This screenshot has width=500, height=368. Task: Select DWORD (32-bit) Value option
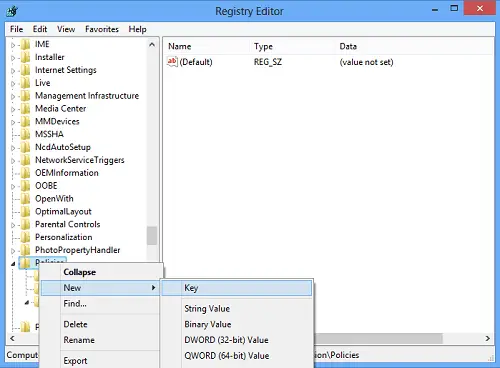click(237, 340)
